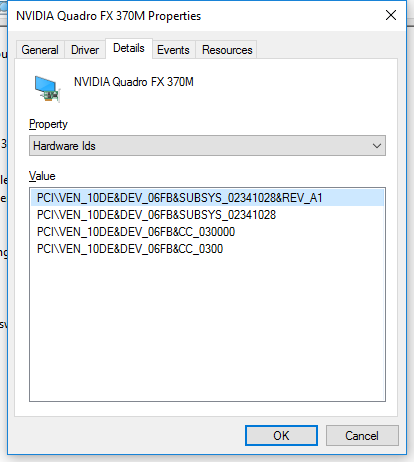Click the Value label above the list
The height and width of the screenshot is (462, 414).
pos(42,176)
